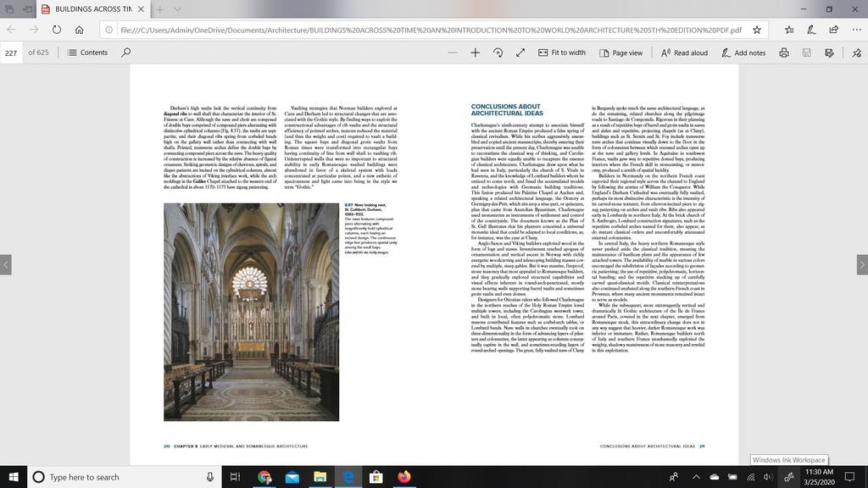This screenshot has width=868, height=488.
Task: Open File Explorer from the taskbar
Action: [320, 477]
